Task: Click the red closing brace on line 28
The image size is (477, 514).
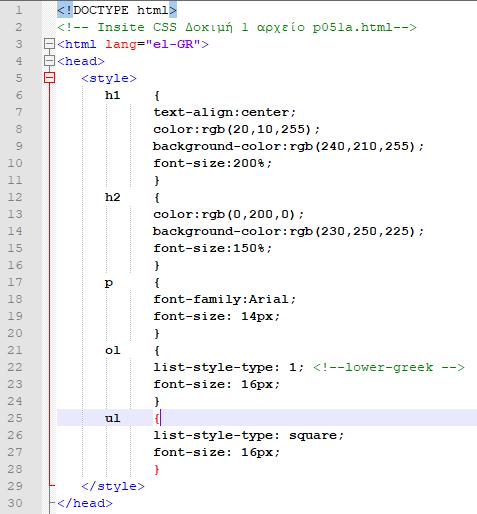Action: click(x=157, y=470)
